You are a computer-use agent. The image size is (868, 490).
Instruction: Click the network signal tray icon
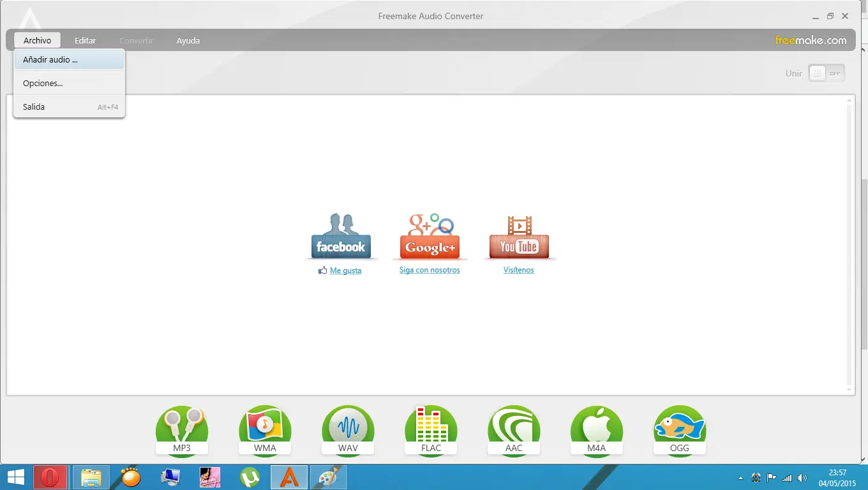pos(787,478)
